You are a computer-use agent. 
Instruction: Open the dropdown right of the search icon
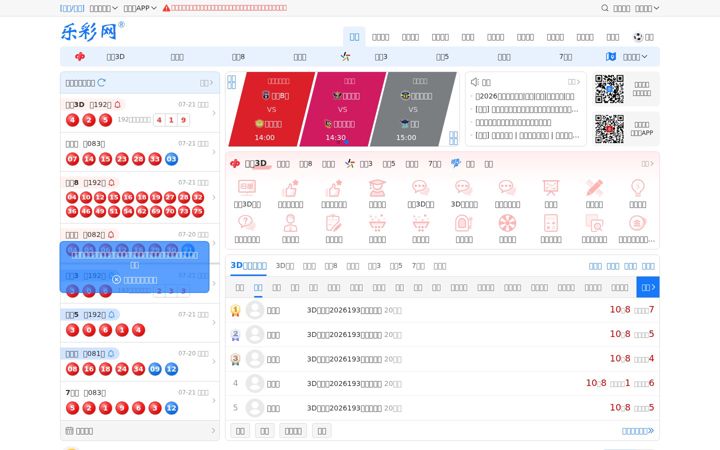pyautogui.click(x=647, y=8)
